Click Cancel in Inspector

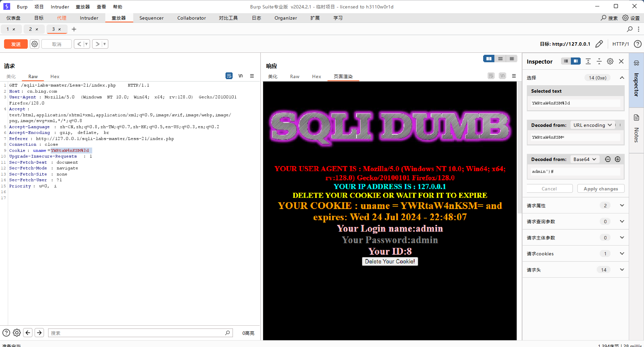[549, 189]
